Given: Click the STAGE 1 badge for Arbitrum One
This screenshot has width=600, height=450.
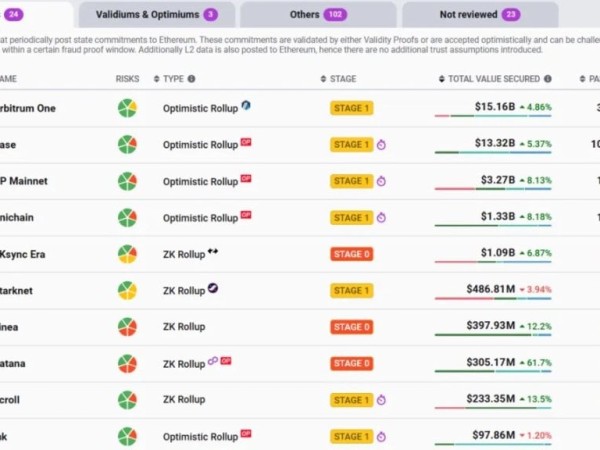Looking at the screenshot, I should 352,108.
